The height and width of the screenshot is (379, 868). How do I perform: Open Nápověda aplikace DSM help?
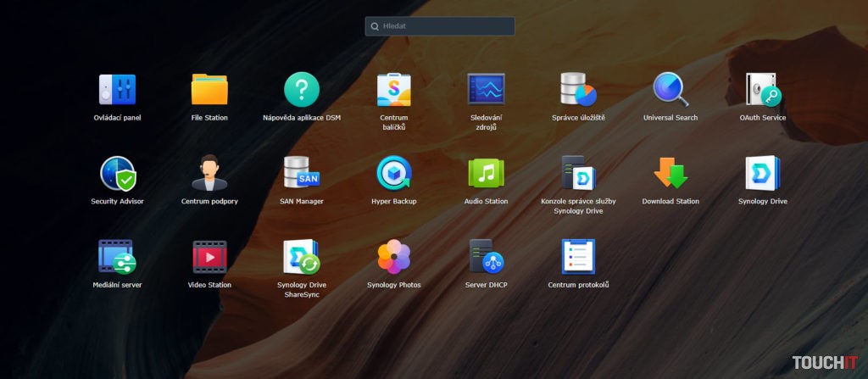coord(302,89)
